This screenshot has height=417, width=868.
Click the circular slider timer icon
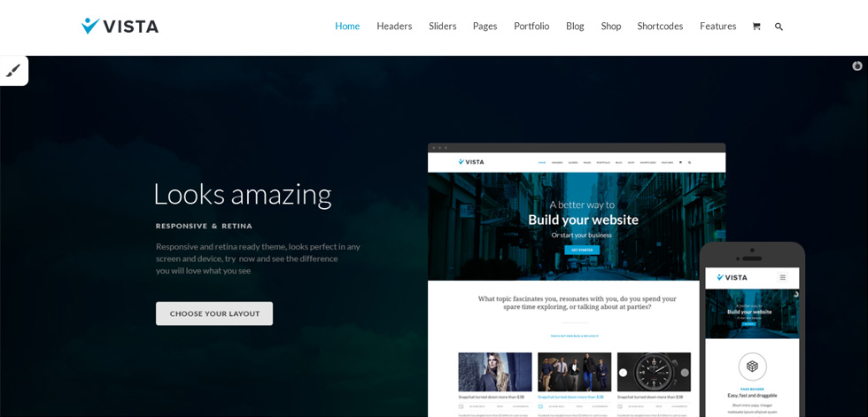coord(857,66)
